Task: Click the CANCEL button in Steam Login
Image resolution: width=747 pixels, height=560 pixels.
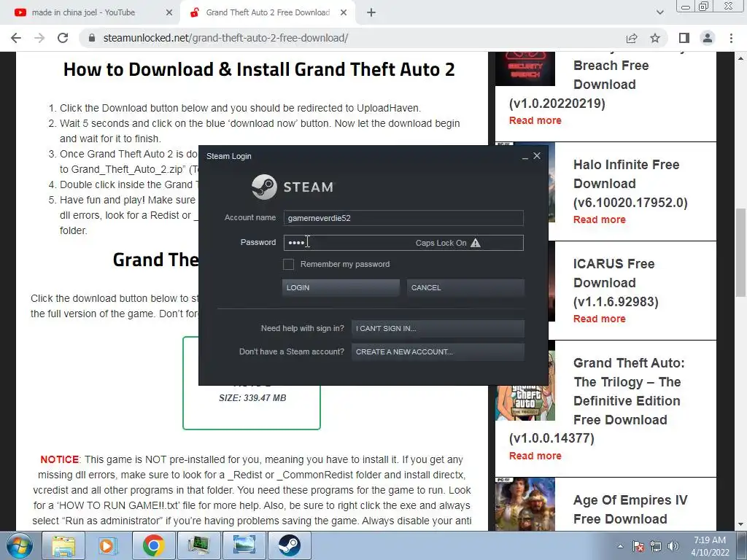Action: pyautogui.click(x=465, y=287)
